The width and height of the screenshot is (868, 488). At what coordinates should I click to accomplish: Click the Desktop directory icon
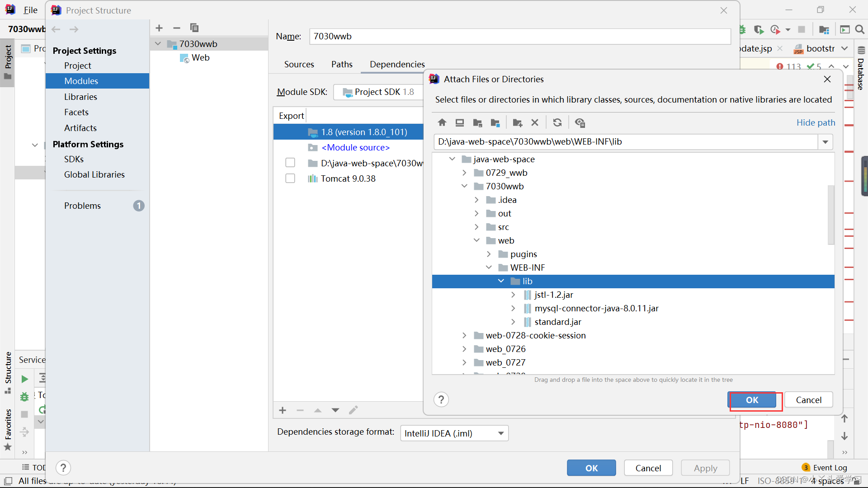pos(460,122)
